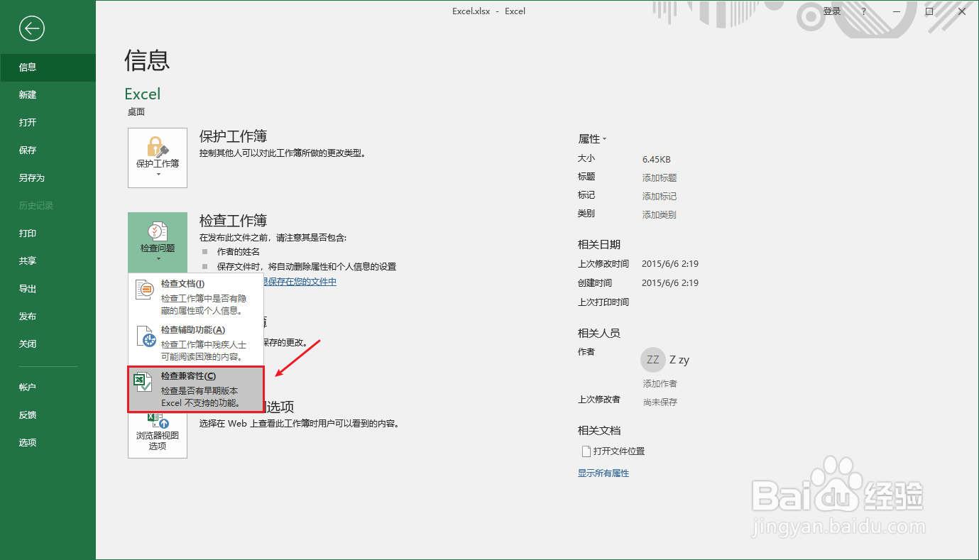Click 打开文件位置 open file location
This screenshot has width=979, height=560.
[x=613, y=451]
